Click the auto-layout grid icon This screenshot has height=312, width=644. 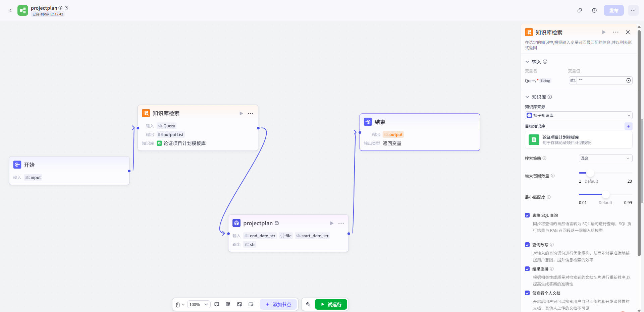tap(228, 304)
